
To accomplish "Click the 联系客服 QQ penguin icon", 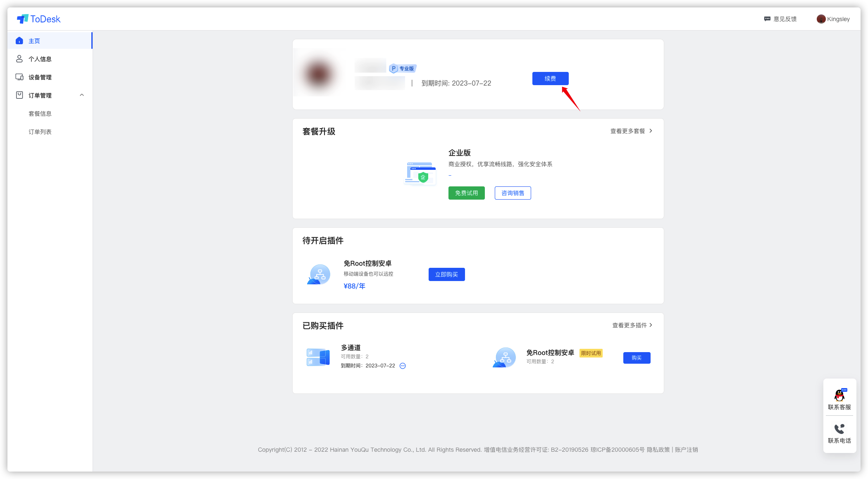I will click(839, 396).
